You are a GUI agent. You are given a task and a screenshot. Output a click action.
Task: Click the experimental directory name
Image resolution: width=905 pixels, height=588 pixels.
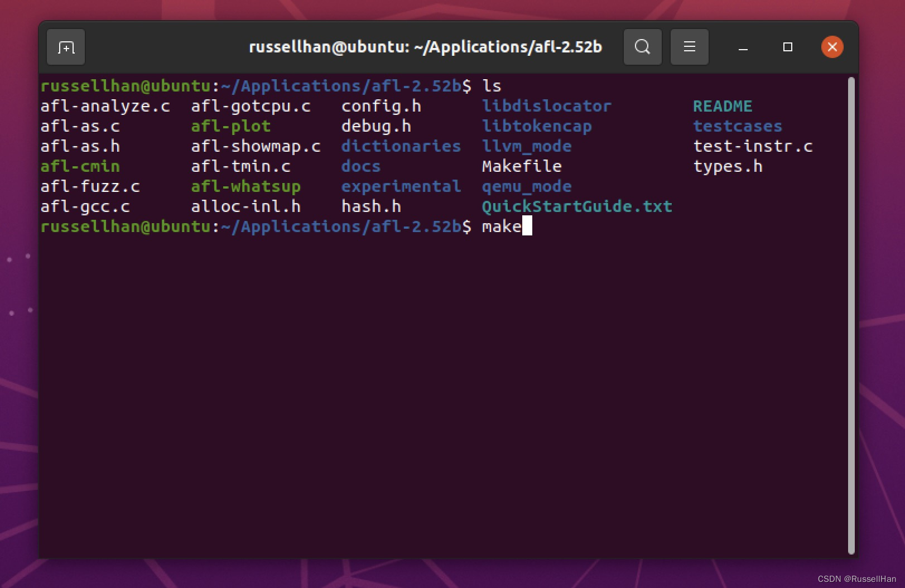401,187
